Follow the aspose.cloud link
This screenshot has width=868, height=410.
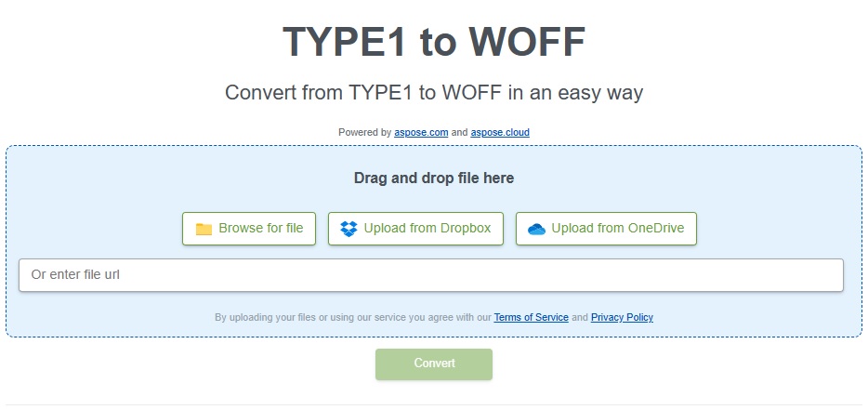tap(500, 133)
